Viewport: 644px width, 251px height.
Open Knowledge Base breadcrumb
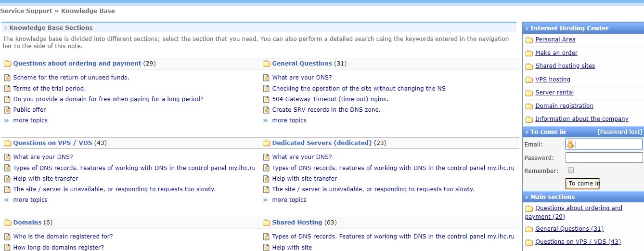coord(88,11)
